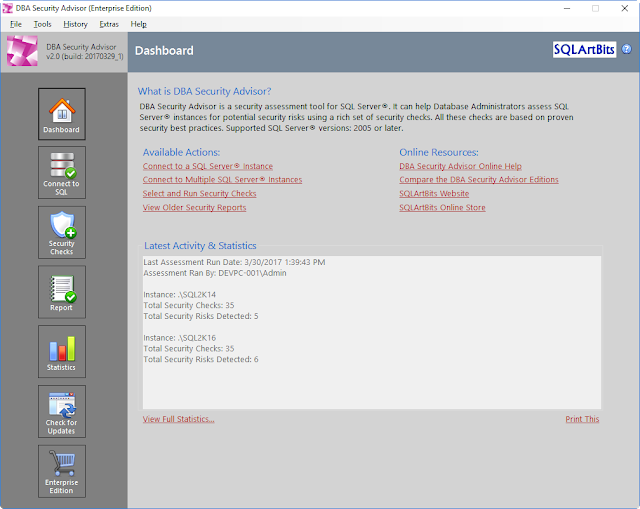Image resolution: width=640 pixels, height=509 pixels.
Task: Minimize the DBA Security Advisor window
Action: click(567, 8)
